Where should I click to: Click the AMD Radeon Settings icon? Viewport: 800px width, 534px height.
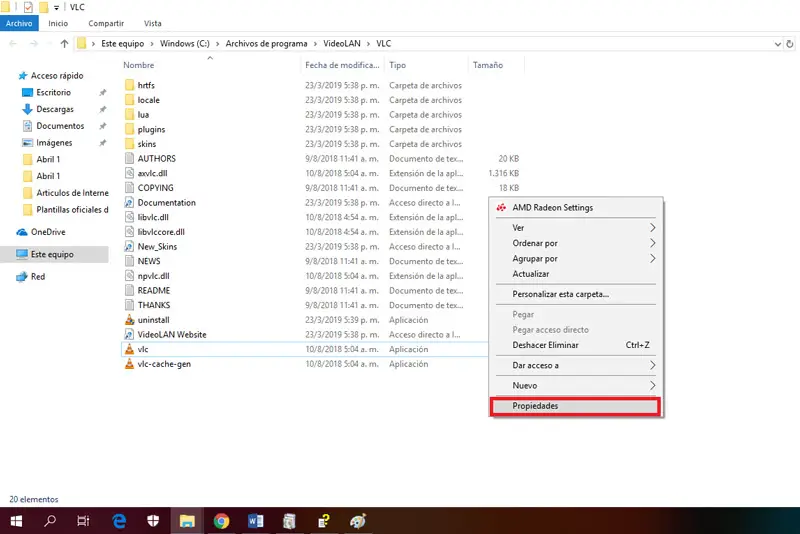(501, 208)
